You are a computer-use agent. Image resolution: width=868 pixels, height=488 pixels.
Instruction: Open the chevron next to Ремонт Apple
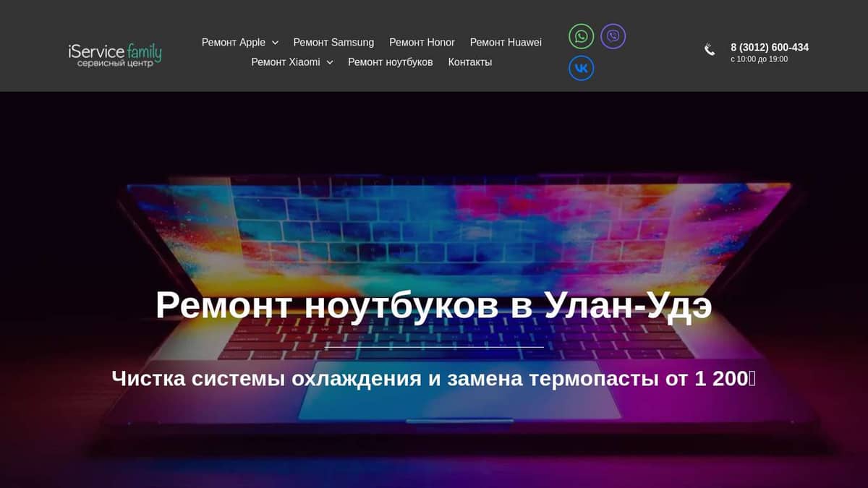pyautogui.click(x=276, y=43)
